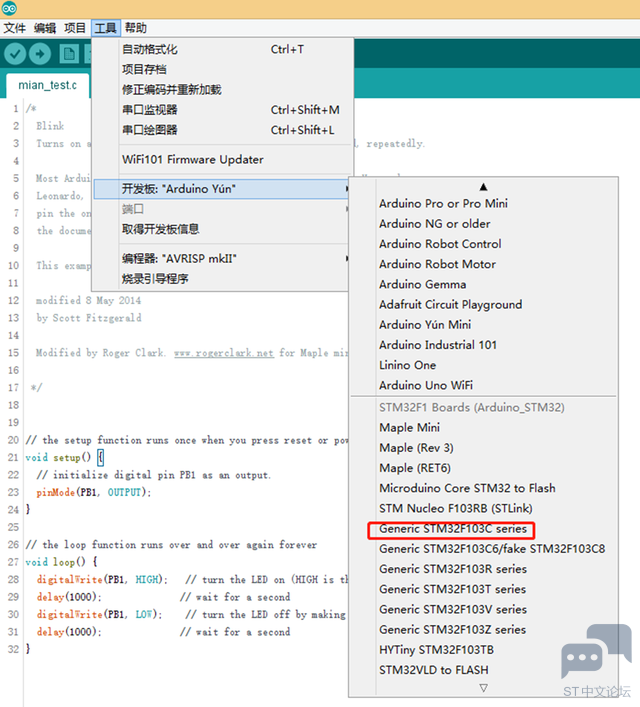The image size is (640, 707).
Task: Click the Arduino logo in title bar
Action: pyautogui.click(x=9, y=9)
